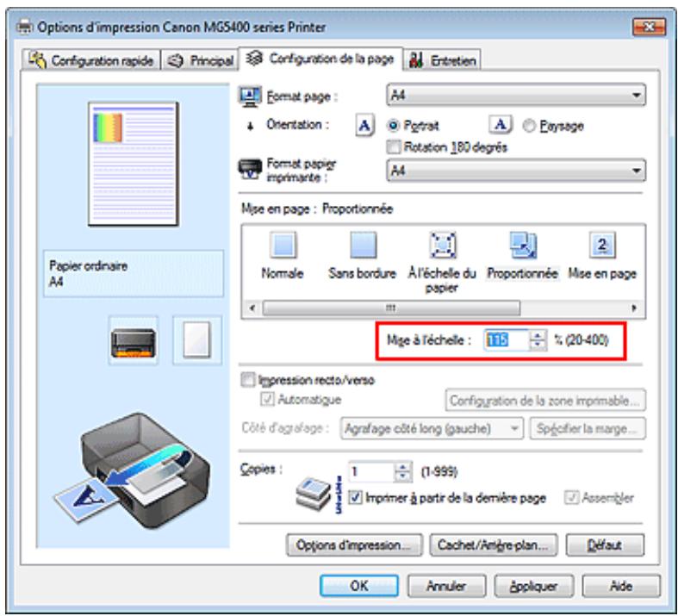Switch to the Principal tab
Viewport: 678px width, 616px height.
tap(200, 60)
